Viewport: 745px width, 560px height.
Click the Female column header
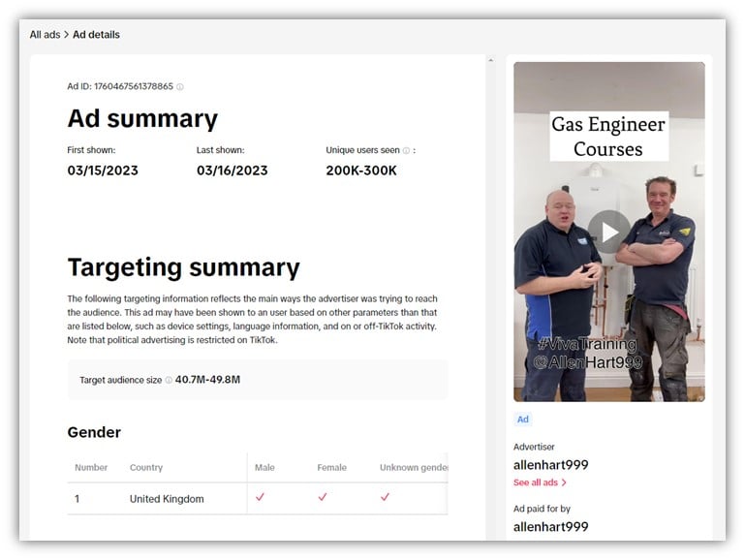331,467
